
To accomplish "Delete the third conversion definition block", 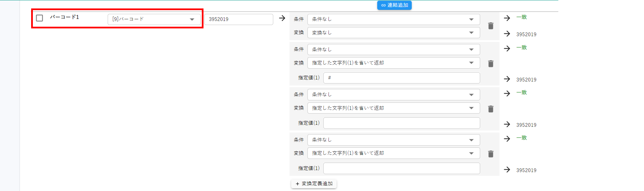I will (491, 109).
